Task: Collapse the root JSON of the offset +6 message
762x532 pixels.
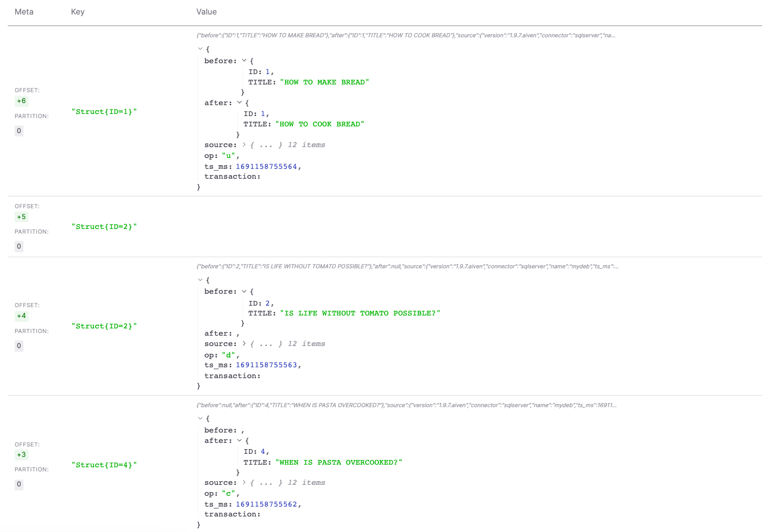Action: coord(200,48)
